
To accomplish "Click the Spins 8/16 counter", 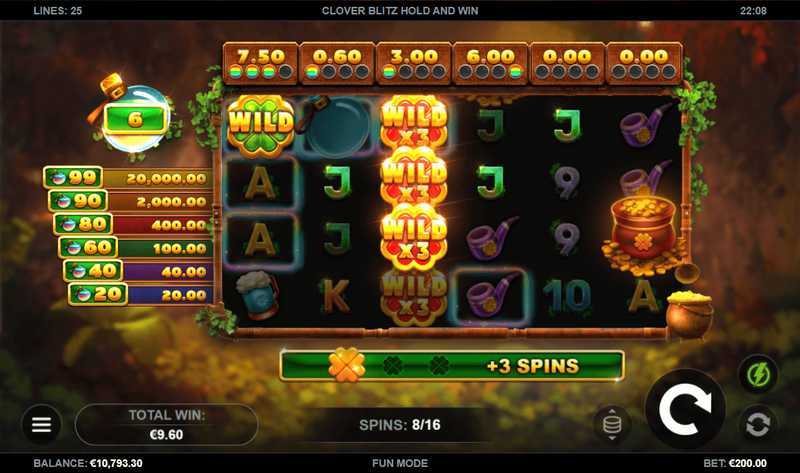I will point(399,425).
